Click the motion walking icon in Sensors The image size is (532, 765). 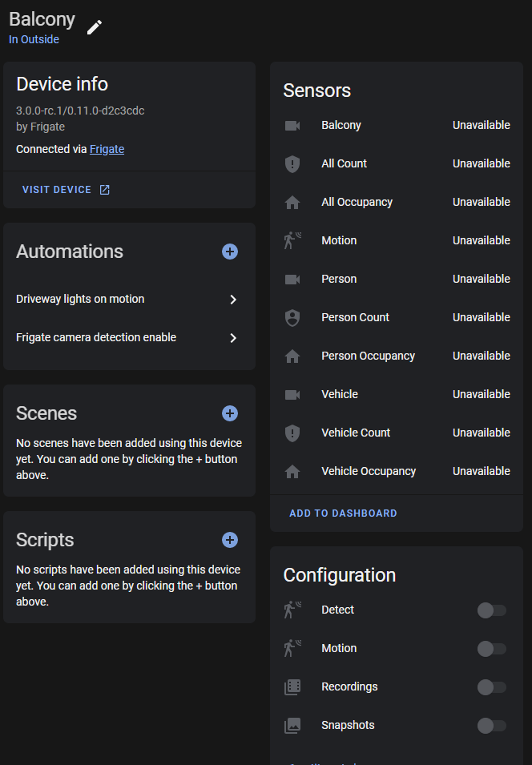point(292,240)
